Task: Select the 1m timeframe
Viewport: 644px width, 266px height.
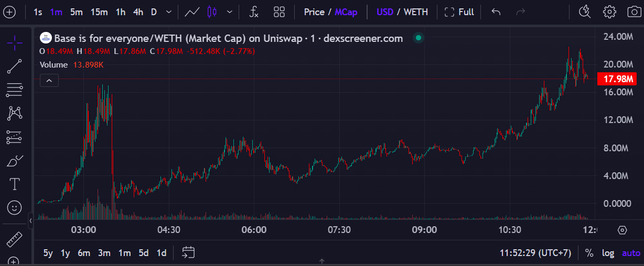Action: click(57, 12)
